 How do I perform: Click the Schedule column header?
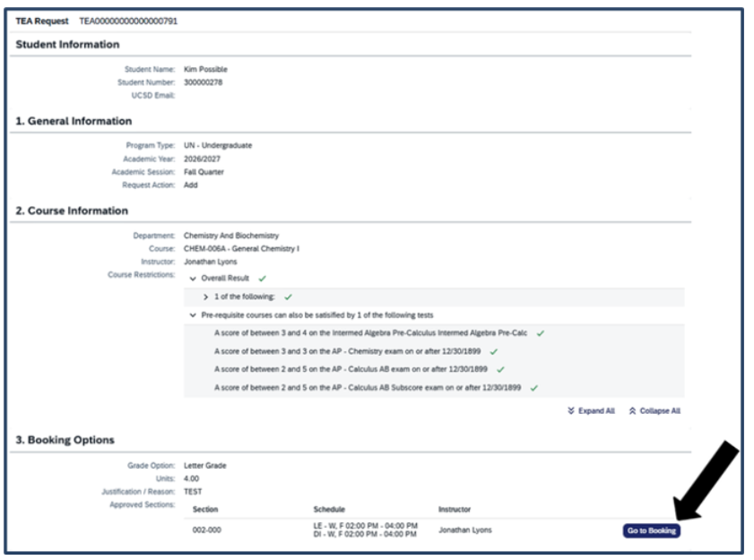coord(329,509)
